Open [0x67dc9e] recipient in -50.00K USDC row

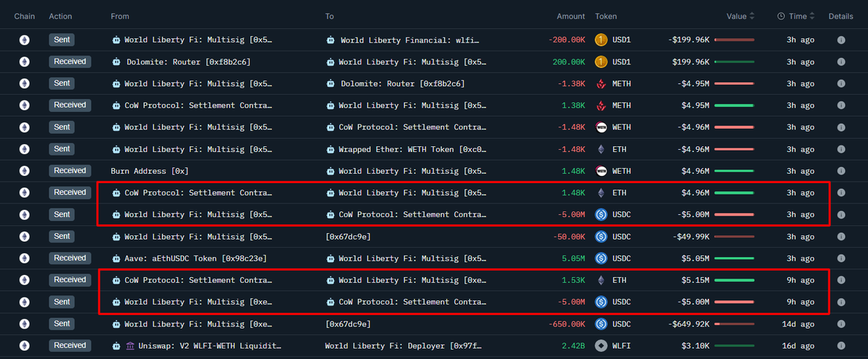click(x=348, y=237)
